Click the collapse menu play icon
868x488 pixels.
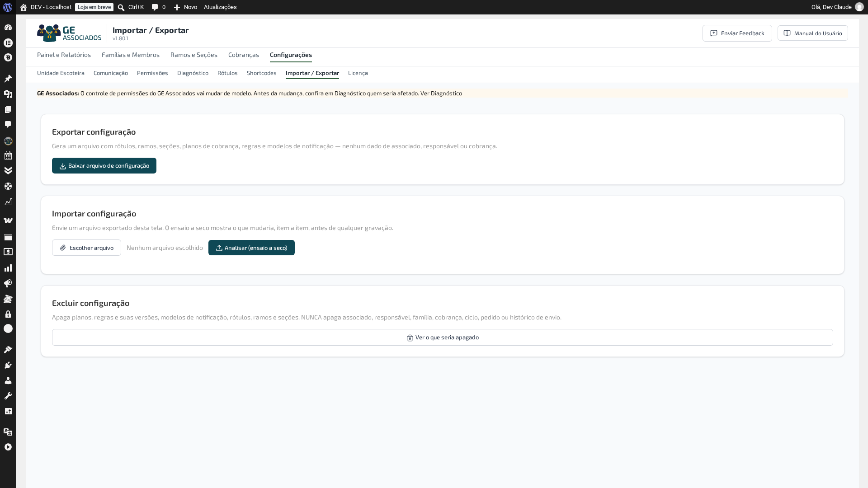tap(8, 447)
